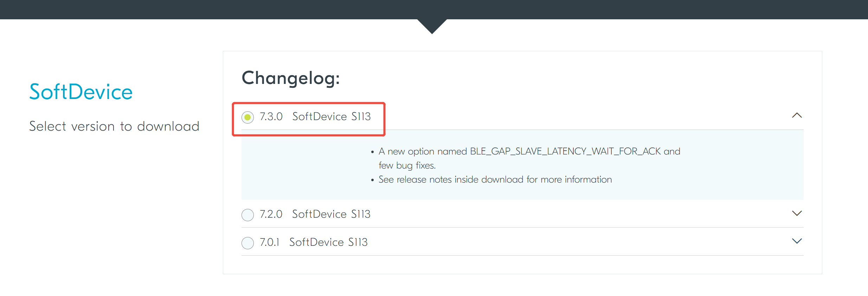The width and height of the screenshot is (868, 296).
Task: Click "SoftDevice S113" name in the 7.0.1 row
Action: pyautogui.click(x=328, y=242)
